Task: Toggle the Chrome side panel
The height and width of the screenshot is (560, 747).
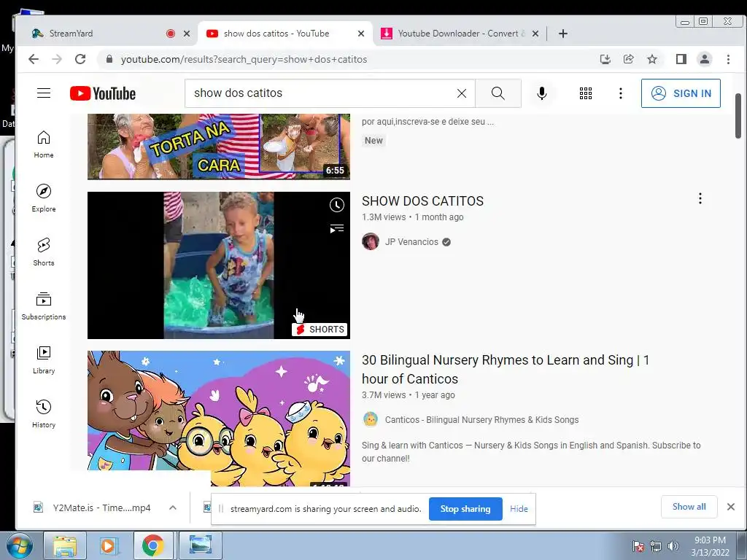Action: tap(681, 59)
